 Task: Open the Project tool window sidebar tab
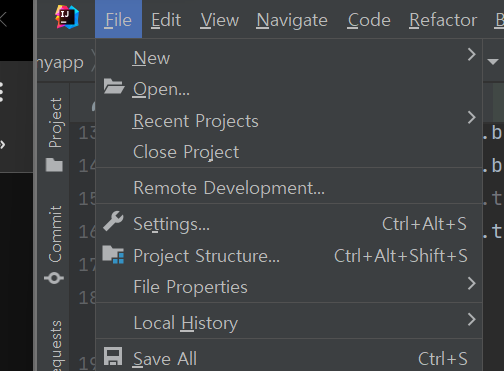point(55,134)
